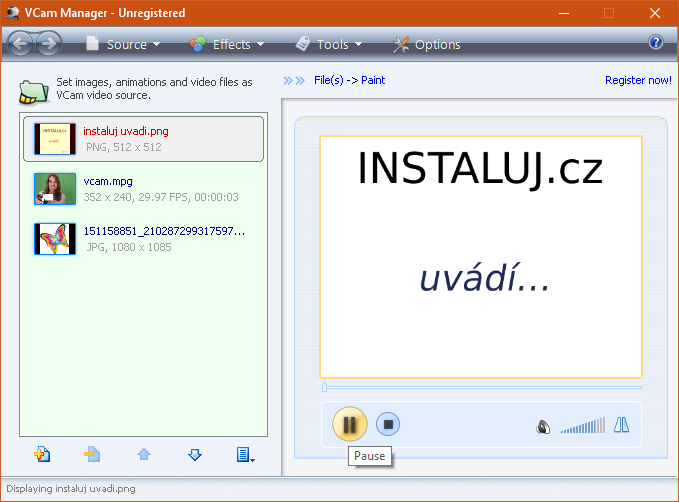Expand the Source dropdown arrow
This screenshot has height=502, width=679.
coord(156,44)
